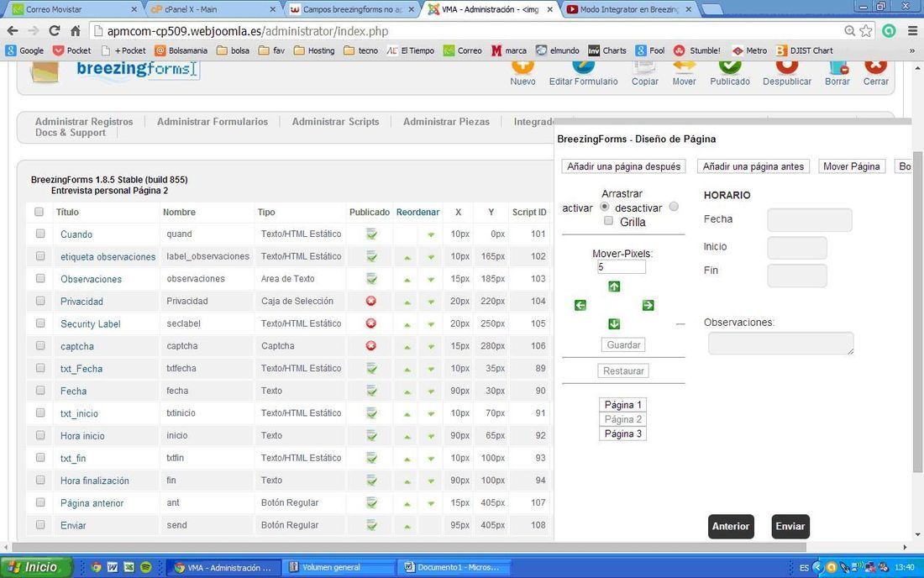Screen dimensions: 924x578
Task: Open the Windows Inicio start button
Action: pos(36,567)
